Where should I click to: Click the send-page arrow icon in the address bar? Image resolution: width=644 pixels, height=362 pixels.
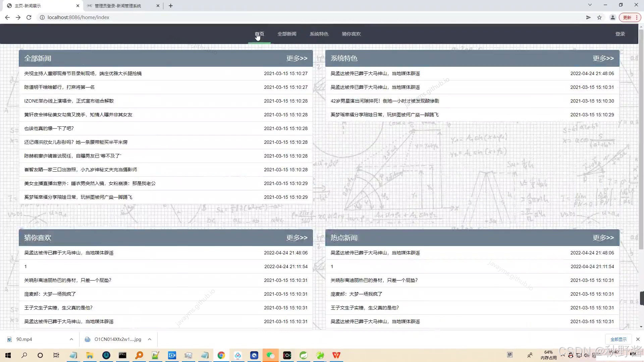pyautogui.click(x=588, y=17)
